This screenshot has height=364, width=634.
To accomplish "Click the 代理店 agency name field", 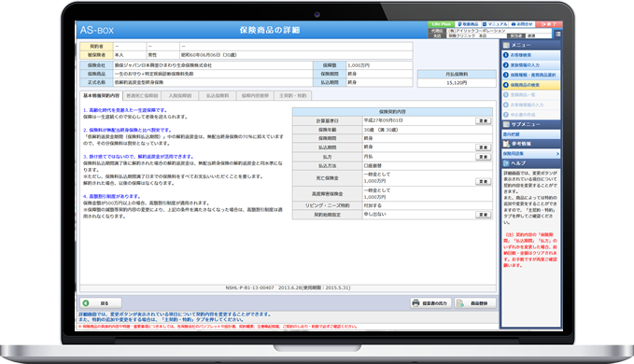I will pos(499,31).
